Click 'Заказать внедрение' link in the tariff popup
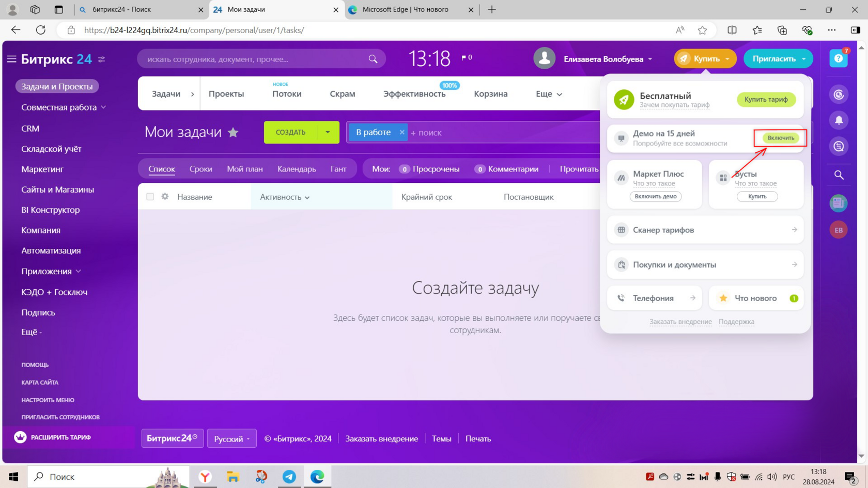The height and width of the screenshot is (488, 868). pos(680,322)
